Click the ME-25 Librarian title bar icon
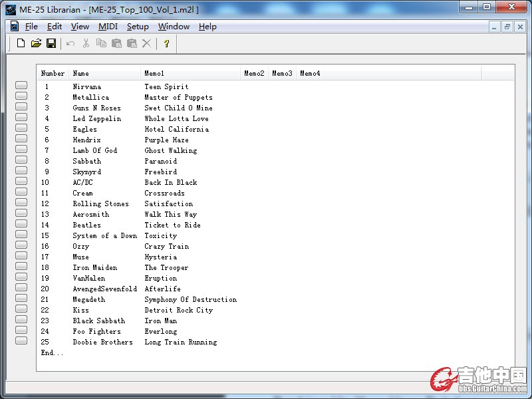Viewport: 532px width, 399px height. pyautogui.click(x=11, y=9)
